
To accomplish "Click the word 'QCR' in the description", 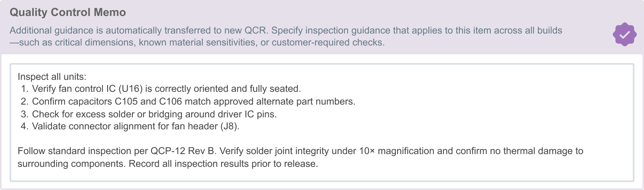I will click(x=255, y=31).
